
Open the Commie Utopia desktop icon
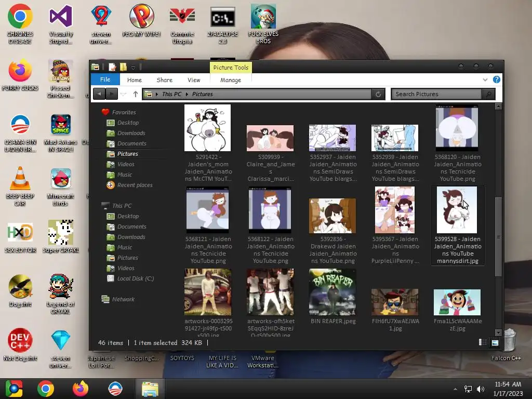click(x=182, y=24)
